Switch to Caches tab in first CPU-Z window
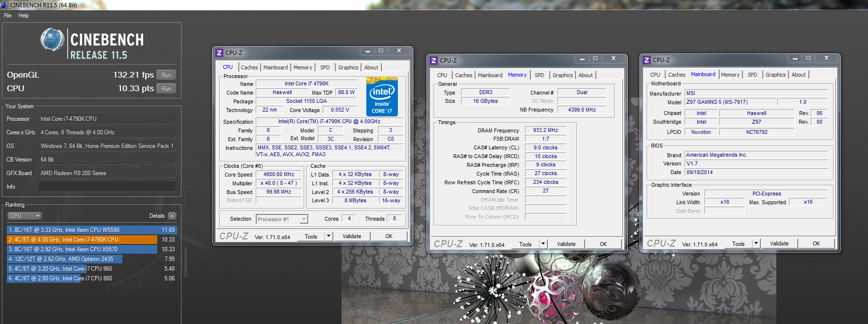The height and width of the screenshot is (324, 868). pyautogui.click(x=249, y=67)
